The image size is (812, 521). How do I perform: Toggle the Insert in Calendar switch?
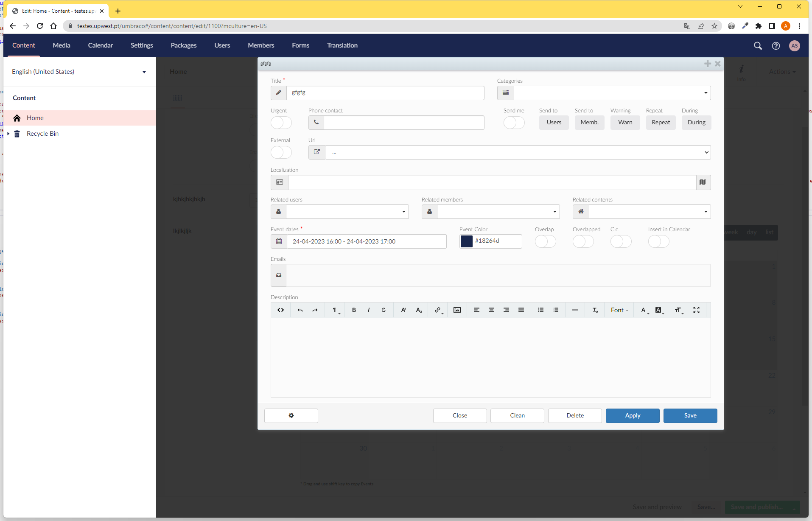click(x=658, y=241)
